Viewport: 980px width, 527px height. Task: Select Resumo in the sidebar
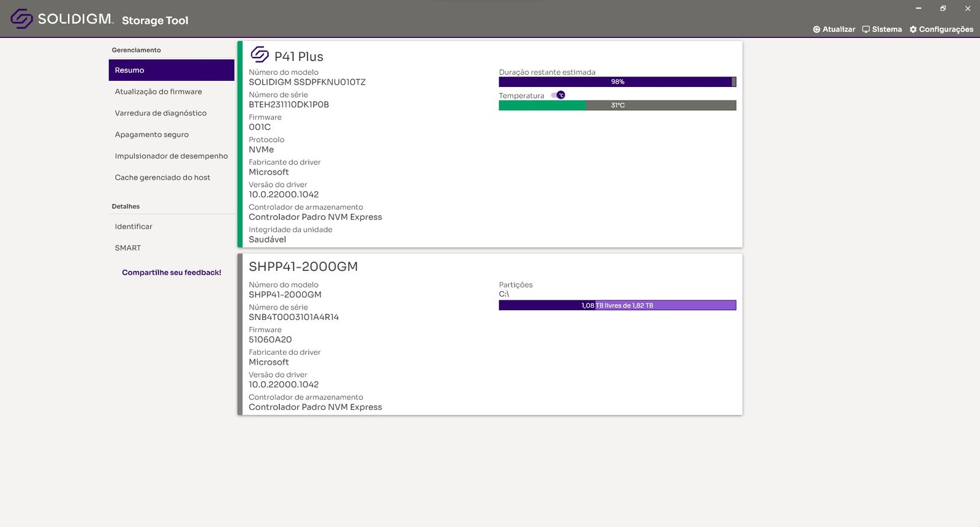coord(171,70)
